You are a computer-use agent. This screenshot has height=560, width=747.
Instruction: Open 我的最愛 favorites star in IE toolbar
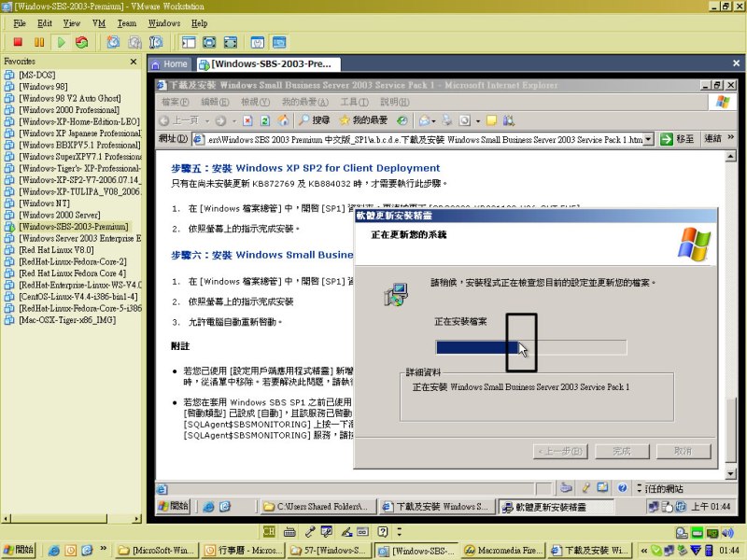[363, 121]
